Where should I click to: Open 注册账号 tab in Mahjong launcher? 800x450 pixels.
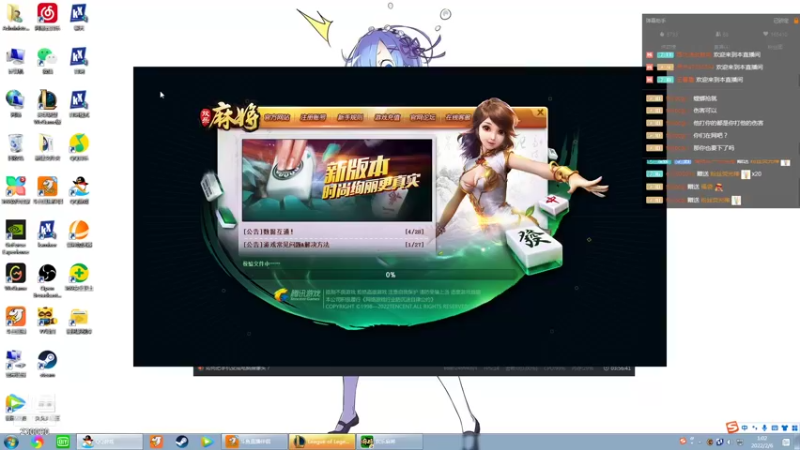pyautogui.click(x=313, y=117)
